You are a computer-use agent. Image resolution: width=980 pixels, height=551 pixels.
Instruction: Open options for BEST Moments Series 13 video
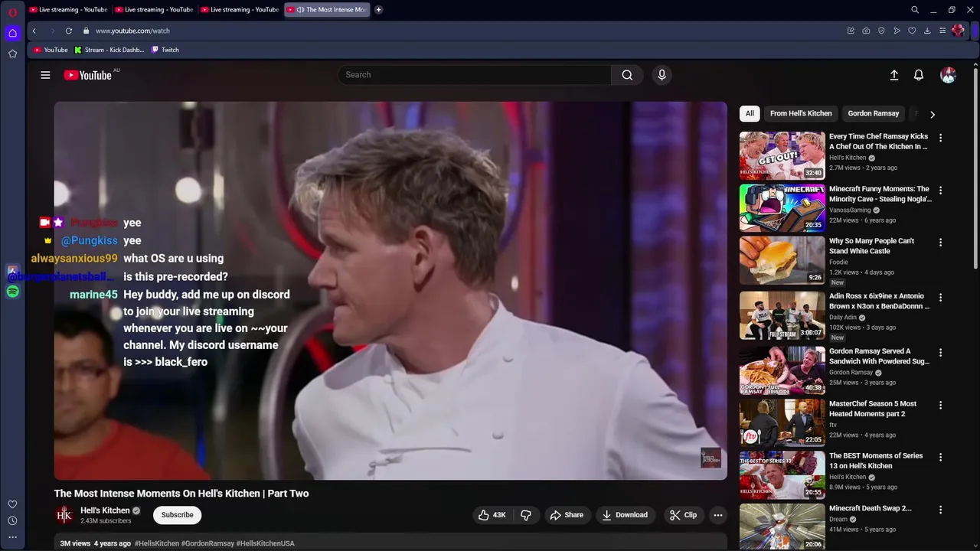(940, 457)
